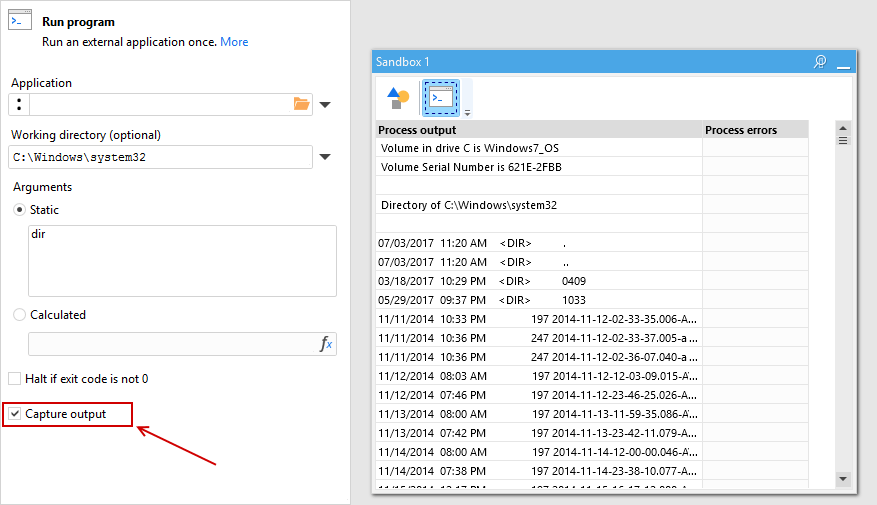
Task: Open the small toolbar overflow arrow in Sandbox
Action: point(467,113)
